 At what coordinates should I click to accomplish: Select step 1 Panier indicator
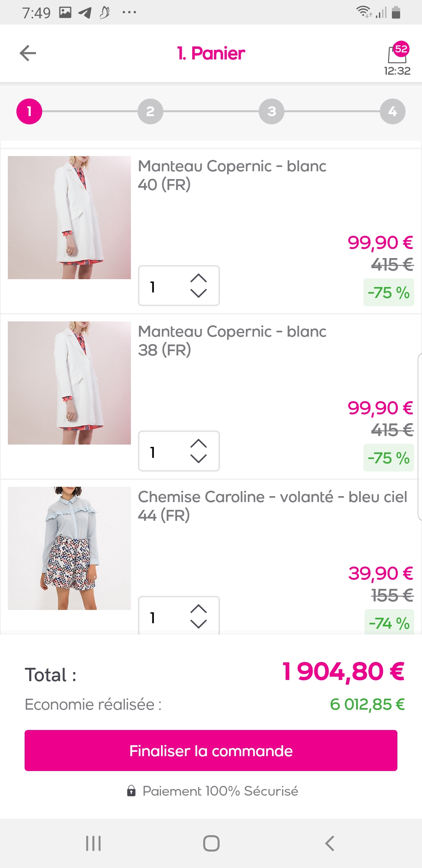point(29,111)
